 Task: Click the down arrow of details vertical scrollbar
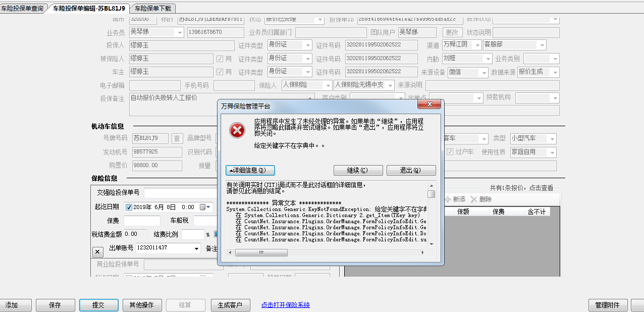point(431,245)
